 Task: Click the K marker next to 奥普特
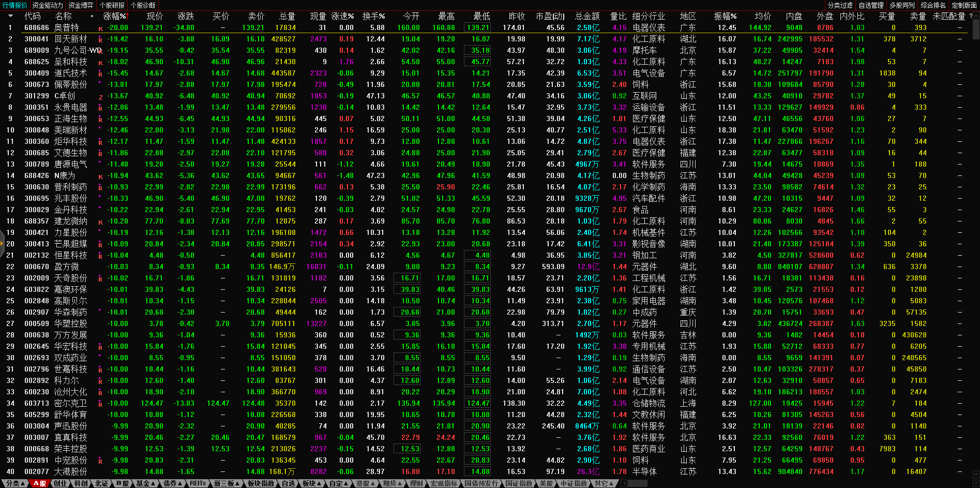(100, 28)
